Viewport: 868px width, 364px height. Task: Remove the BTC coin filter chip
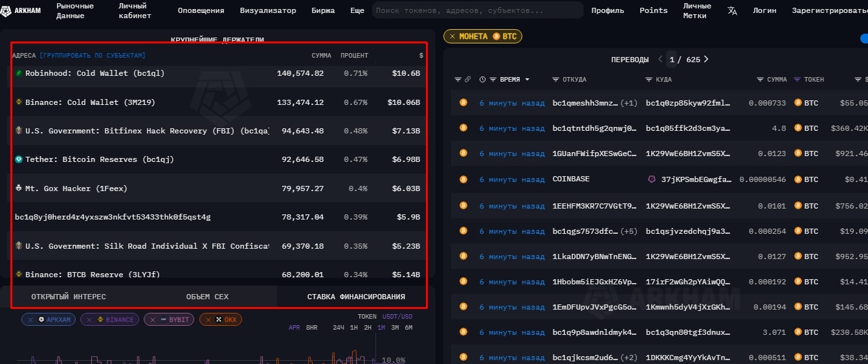click(x=452, y=36)
